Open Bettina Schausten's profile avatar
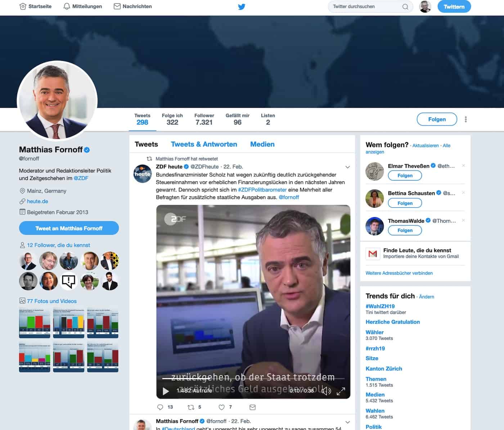Screen dimensions: 504x430 click(375, 199)
